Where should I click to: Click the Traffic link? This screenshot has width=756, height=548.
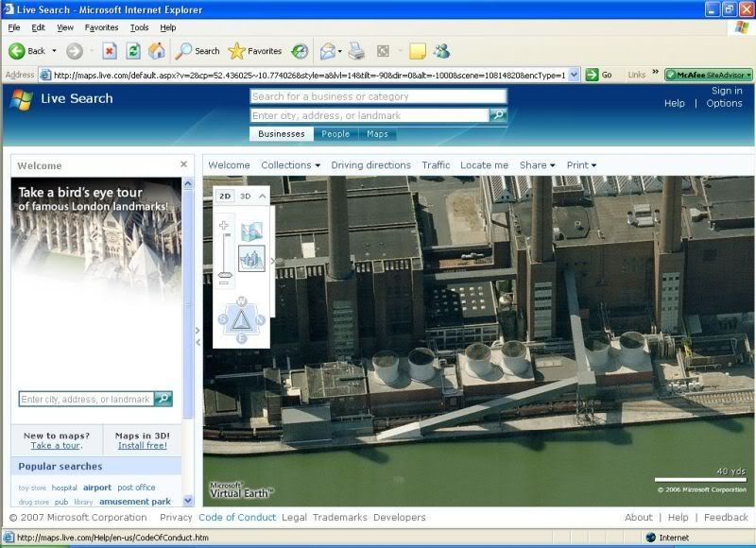tap(436, 164)
